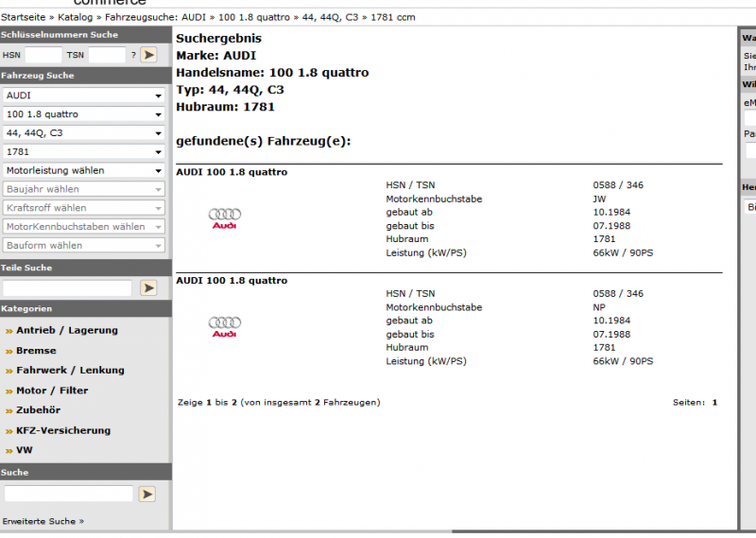The width and height of the screenshot is (756, 538).
Task: Click the Kategorien panel header
Action: tap(86, 309)
